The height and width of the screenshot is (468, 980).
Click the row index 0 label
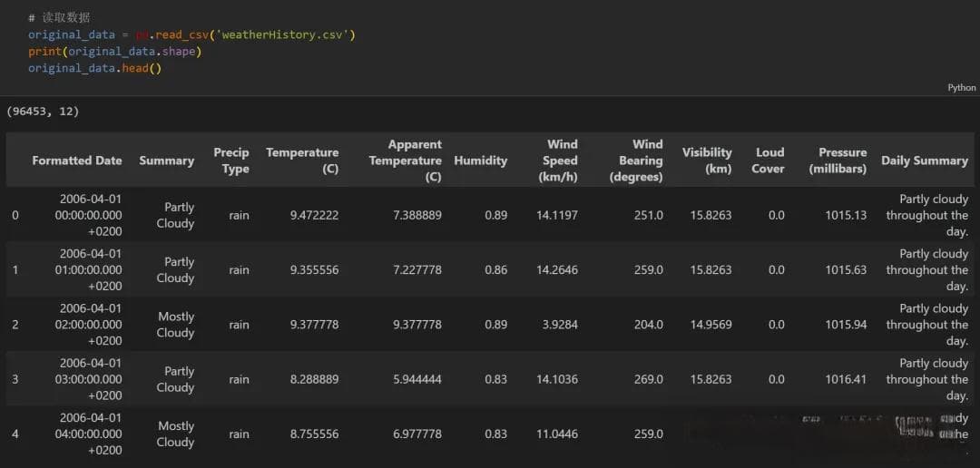(x=15, y=216)
